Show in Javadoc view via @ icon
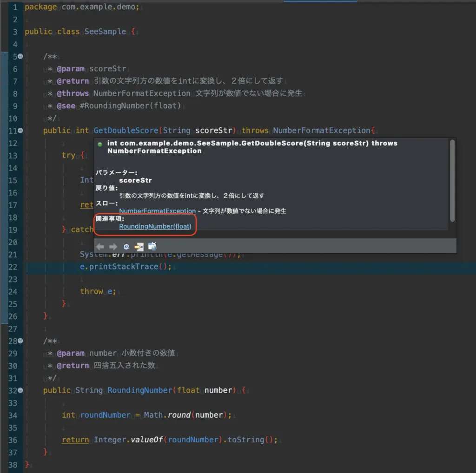 126,247
